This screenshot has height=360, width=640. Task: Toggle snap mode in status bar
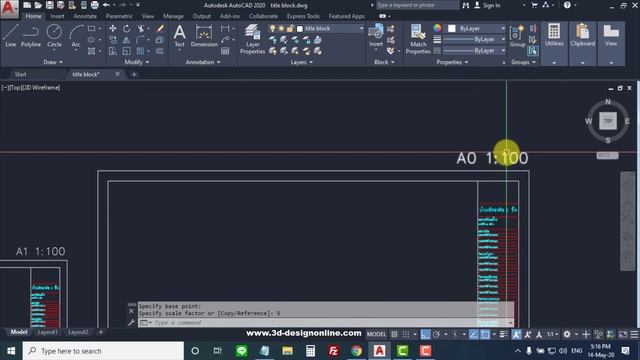pos(406,334)
